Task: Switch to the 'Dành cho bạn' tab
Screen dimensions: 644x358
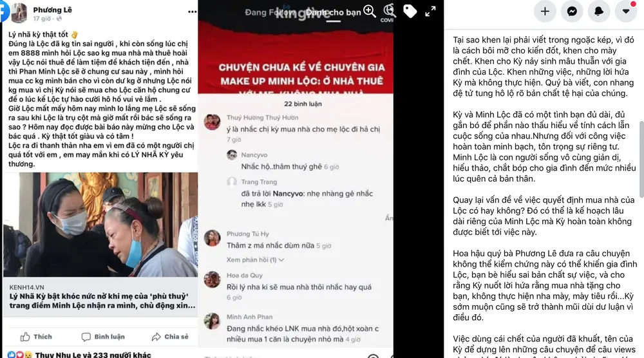Action: pyautogui.click(x=333, y=12)
